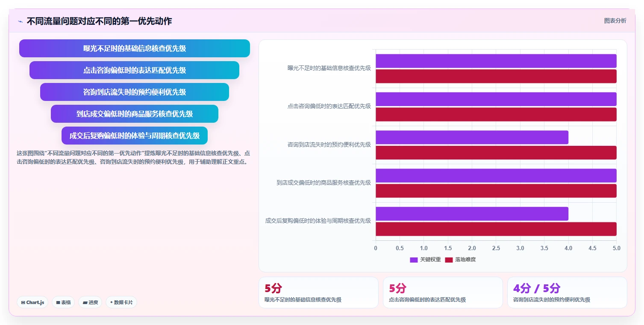
Task: Click chart axis label 曝光不足时的基础信息核查优先级
Action: [329, 68]
